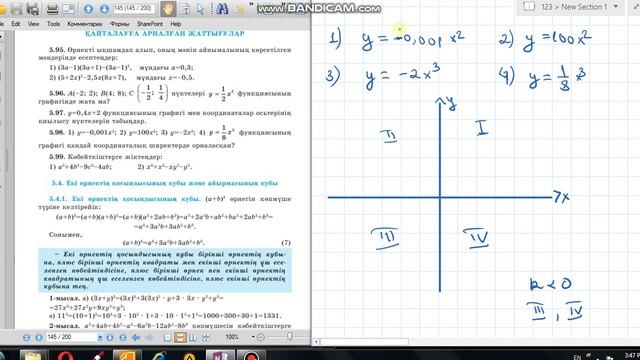
Task: Click exercise number 5.98 in the PDF
Action: click(x=57, y=132)
